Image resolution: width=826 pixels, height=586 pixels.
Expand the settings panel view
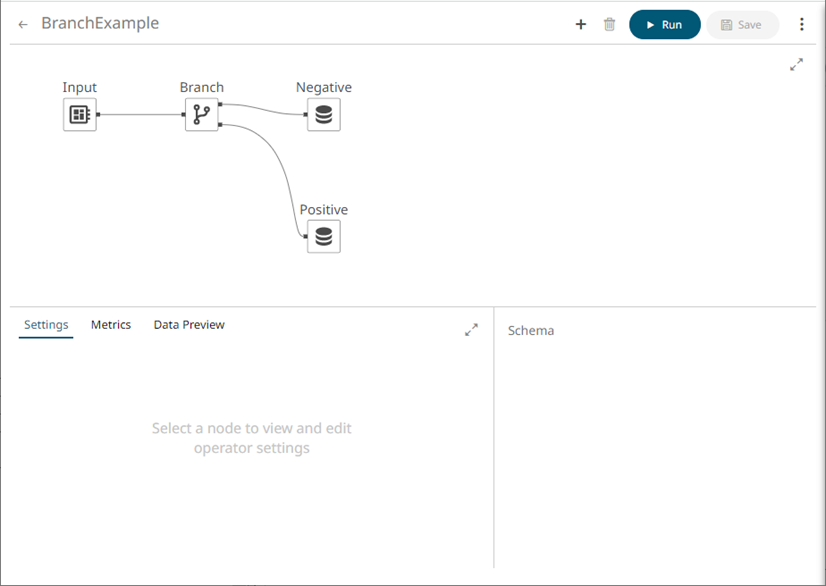(471, 329)
